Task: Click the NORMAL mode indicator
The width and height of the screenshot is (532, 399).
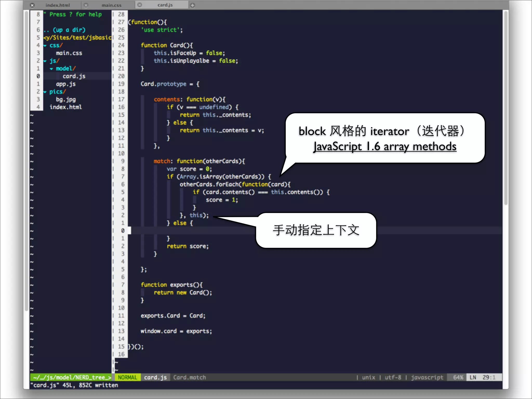Action: (x=127, y=377)
